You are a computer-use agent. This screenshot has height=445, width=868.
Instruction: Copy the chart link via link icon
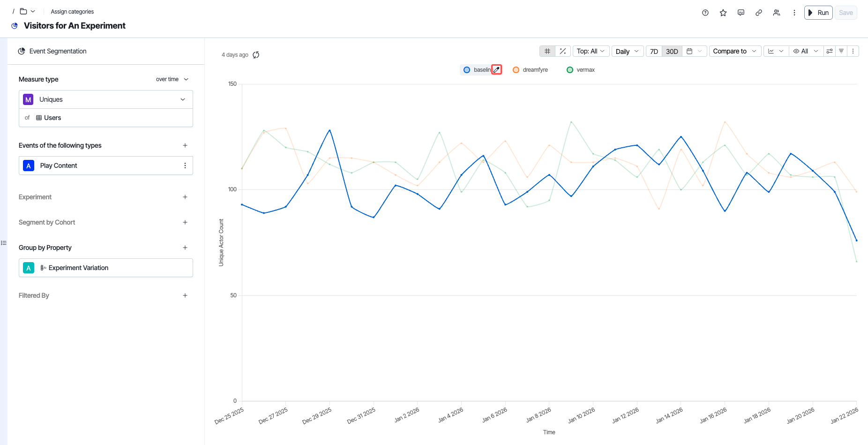759,13
